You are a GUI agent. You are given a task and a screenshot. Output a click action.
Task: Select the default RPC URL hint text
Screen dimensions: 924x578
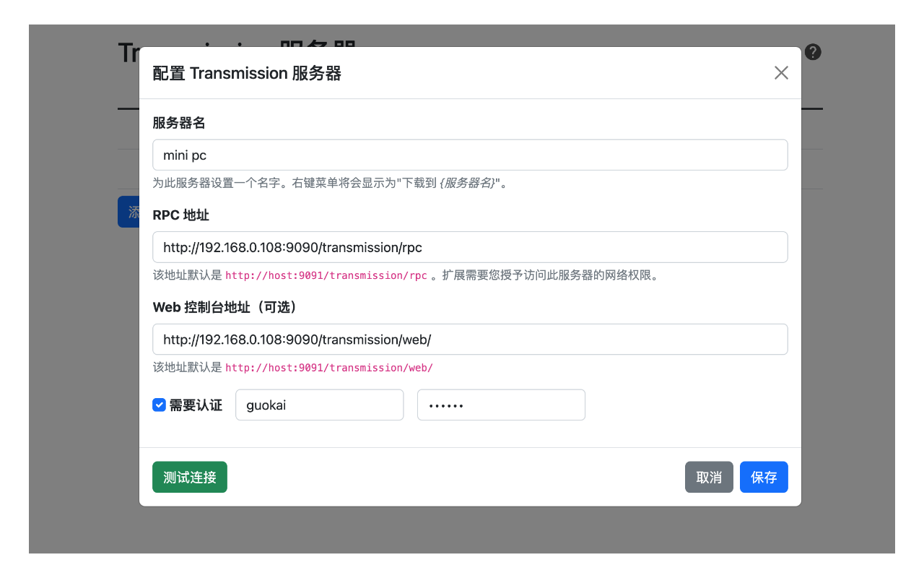coord(326,275)
